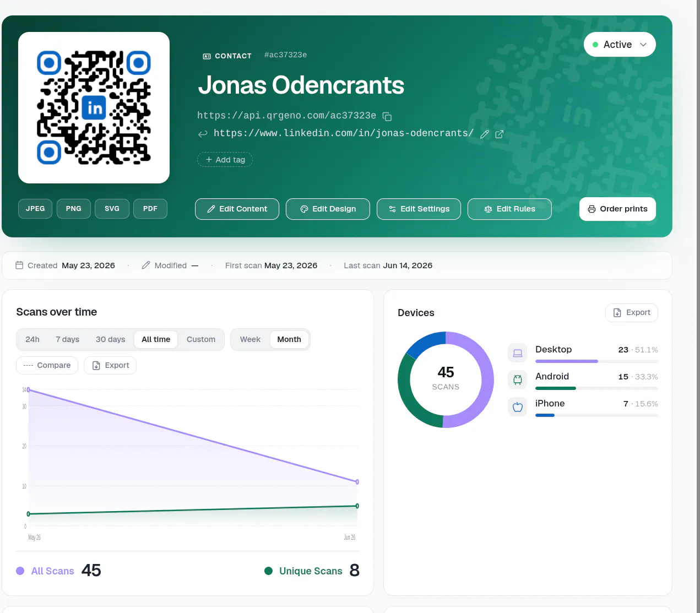The width and height of the screenshot is (700, 613).
Task: Click the May 26 Unique Scans data point
Action: [x=28, y=514]
